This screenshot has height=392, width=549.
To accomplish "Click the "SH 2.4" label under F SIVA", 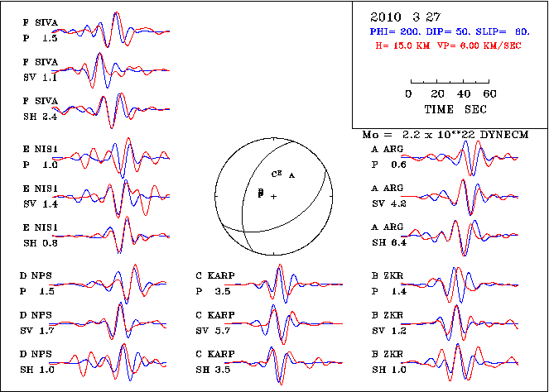I will click(41, 117).
